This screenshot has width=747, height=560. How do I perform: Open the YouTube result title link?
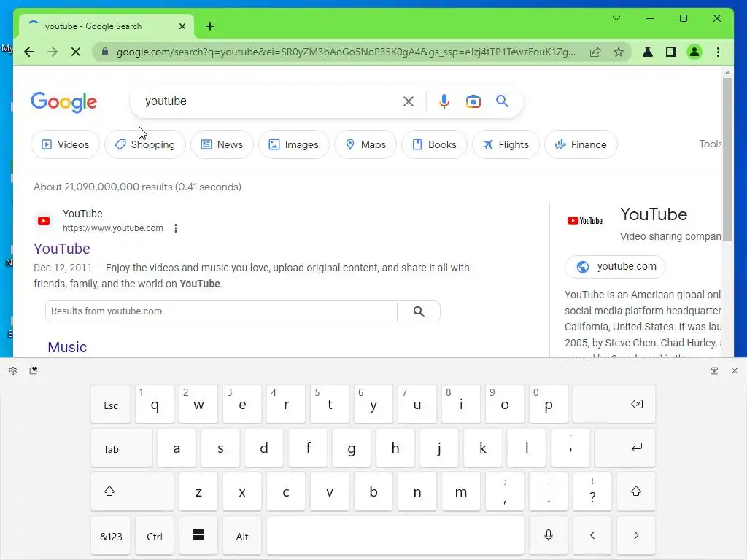point(62,249)
